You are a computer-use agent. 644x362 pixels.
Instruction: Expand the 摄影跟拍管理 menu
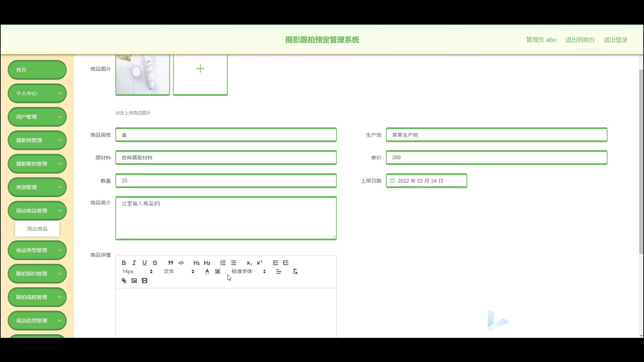[x=37, y=164]
